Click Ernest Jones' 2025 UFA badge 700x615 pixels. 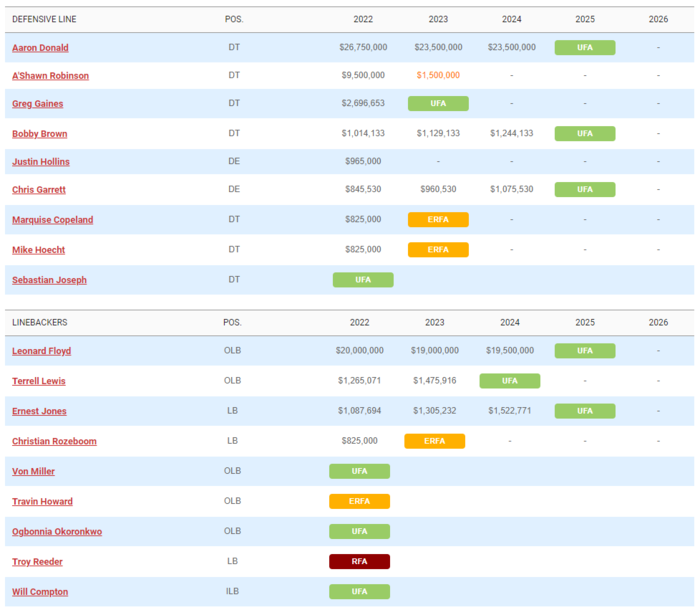(x=585, y=411)
